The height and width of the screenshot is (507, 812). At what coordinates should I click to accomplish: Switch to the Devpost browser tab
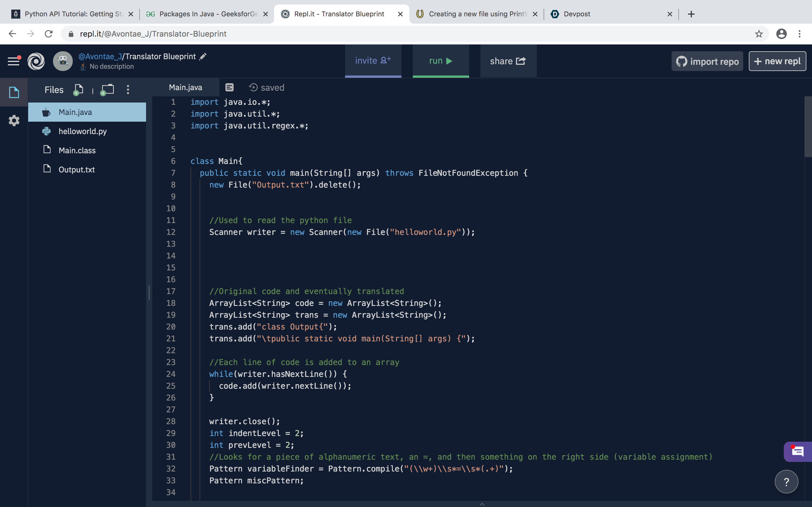point(577,14)
